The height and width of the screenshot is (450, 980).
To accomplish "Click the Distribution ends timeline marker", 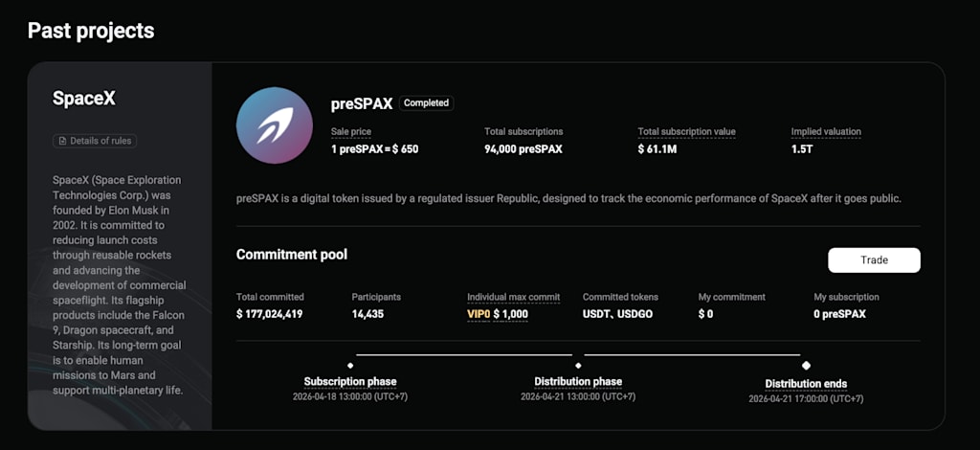I will coord(806,365).
